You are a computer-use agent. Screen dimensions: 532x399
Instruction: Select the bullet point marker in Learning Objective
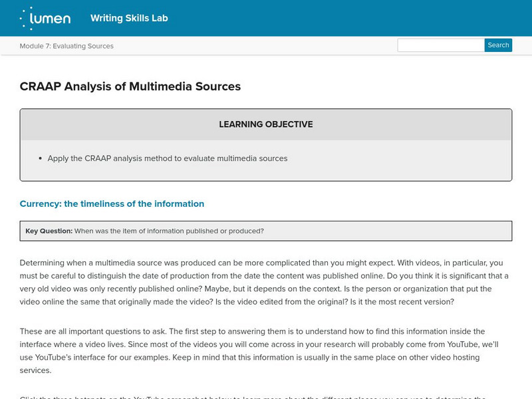[41, 159]
